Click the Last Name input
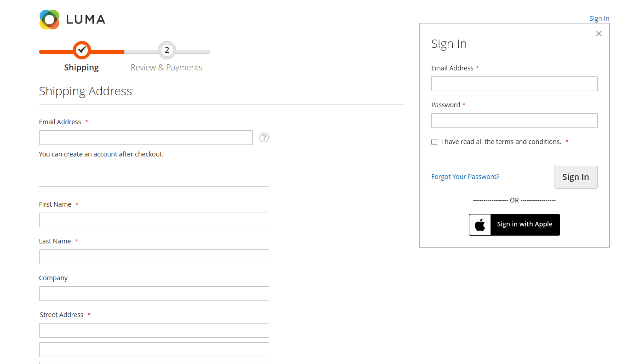641x364 pixels. click(154, 256)
